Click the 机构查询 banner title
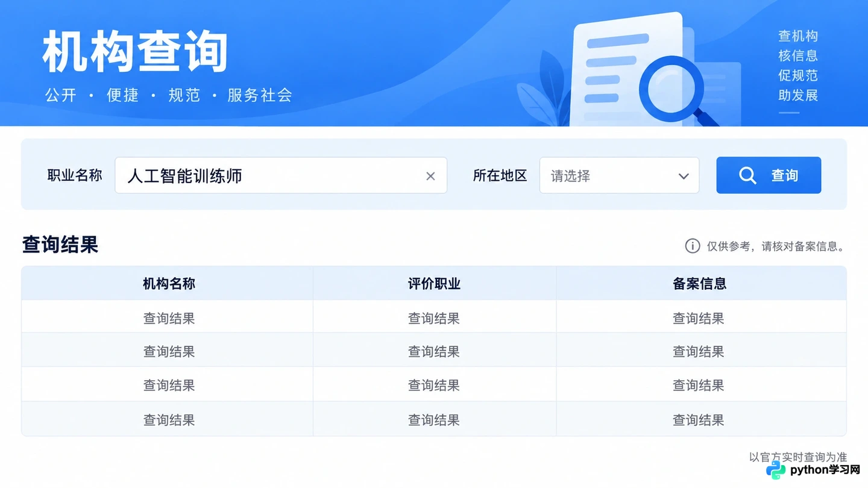The image size is (868, 488). [x=136, y=52]
